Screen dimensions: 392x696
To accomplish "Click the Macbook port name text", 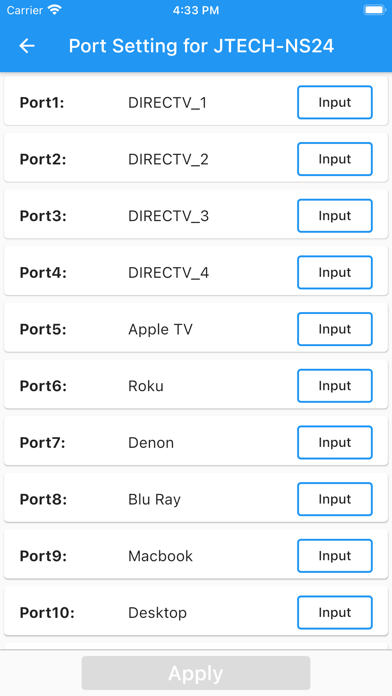I will (160, 556).
